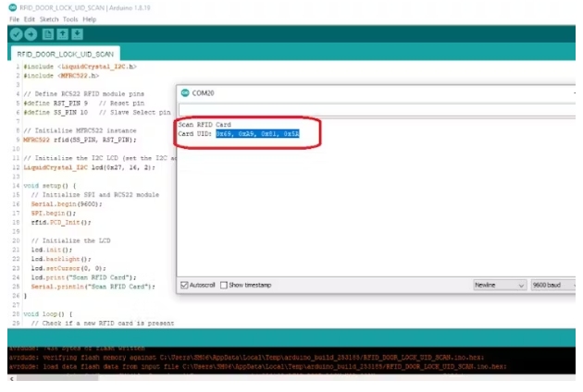Save sketch using the down-arrow icon
583x392 pixels.
click(x=79, y=34)
